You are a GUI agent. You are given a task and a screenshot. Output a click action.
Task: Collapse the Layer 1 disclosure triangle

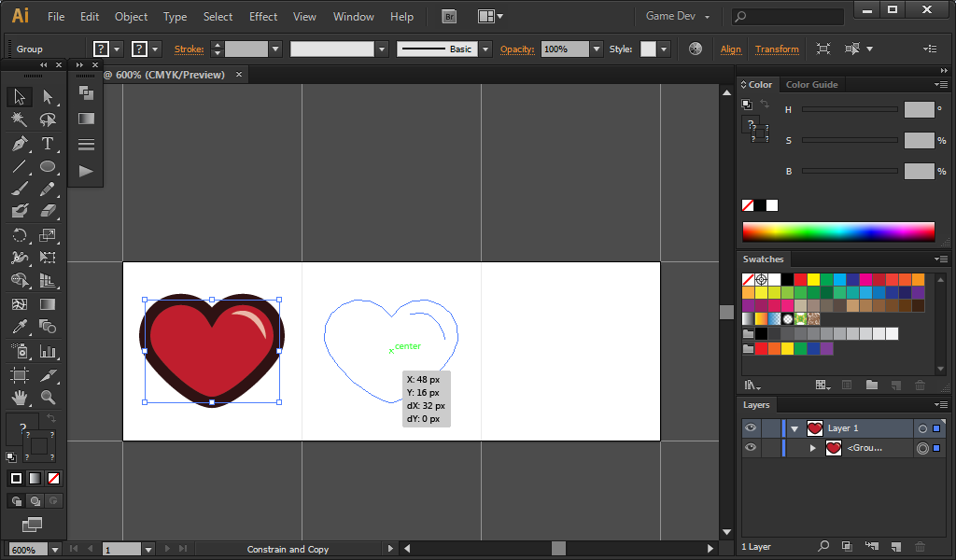795,428
